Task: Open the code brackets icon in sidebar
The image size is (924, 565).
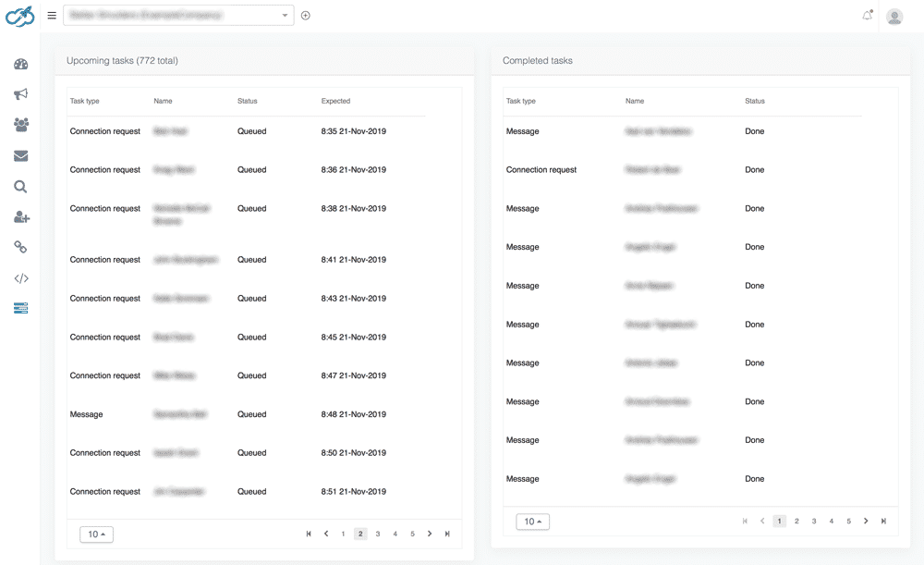Action: pyautogui.click(x=20, y=278)
